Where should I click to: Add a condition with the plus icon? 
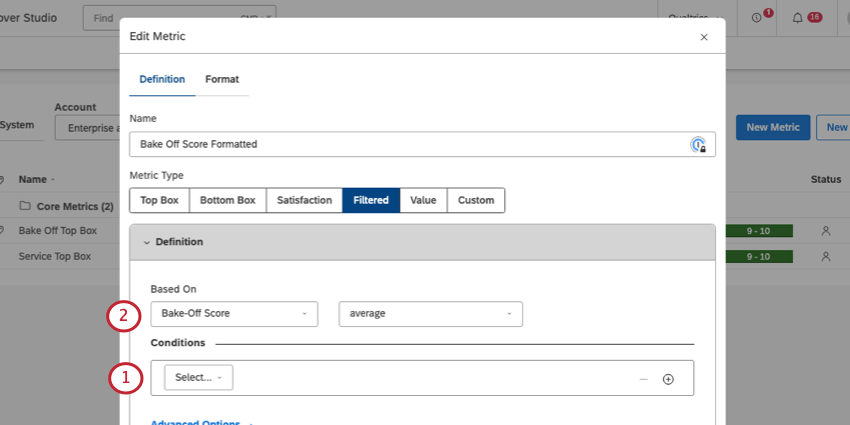[668, 379]
